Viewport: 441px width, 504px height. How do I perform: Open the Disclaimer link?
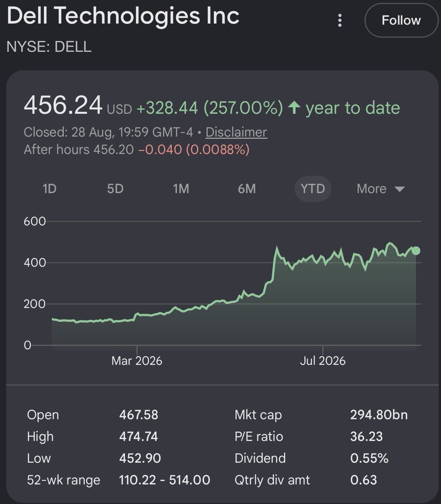coord(236,132)
